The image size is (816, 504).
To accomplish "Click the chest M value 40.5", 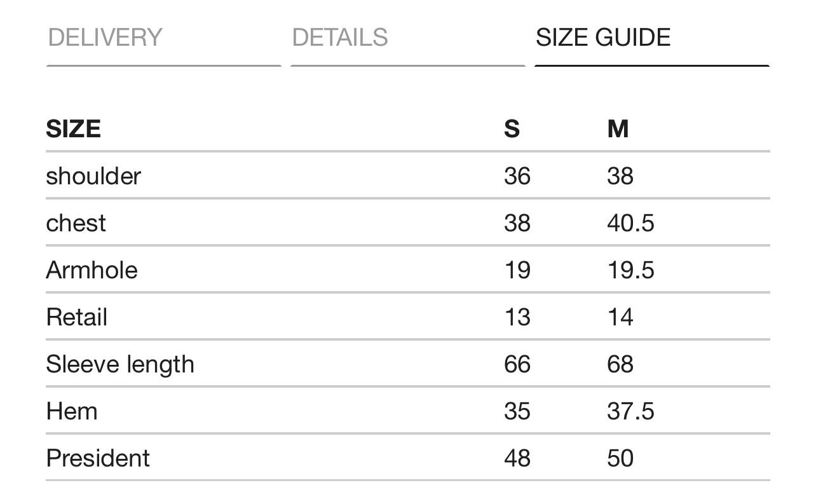I will coord(630,223).
